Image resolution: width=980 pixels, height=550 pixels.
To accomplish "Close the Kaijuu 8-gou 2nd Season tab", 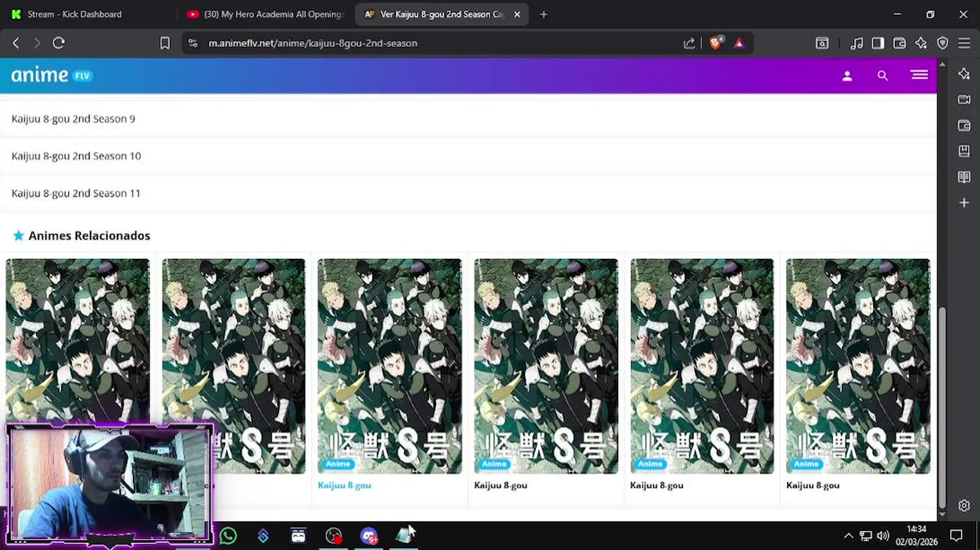I will (517, 14).
